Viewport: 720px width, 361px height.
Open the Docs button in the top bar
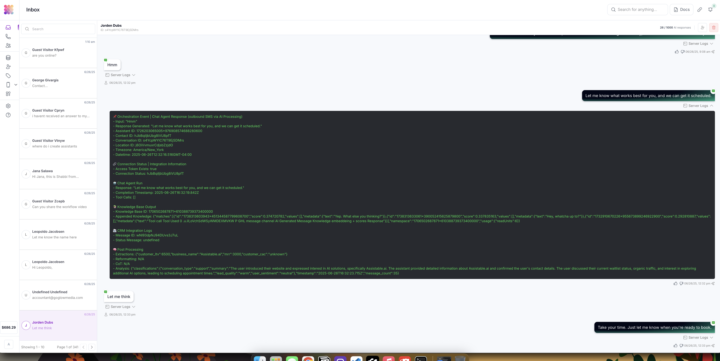coord(682,9)
